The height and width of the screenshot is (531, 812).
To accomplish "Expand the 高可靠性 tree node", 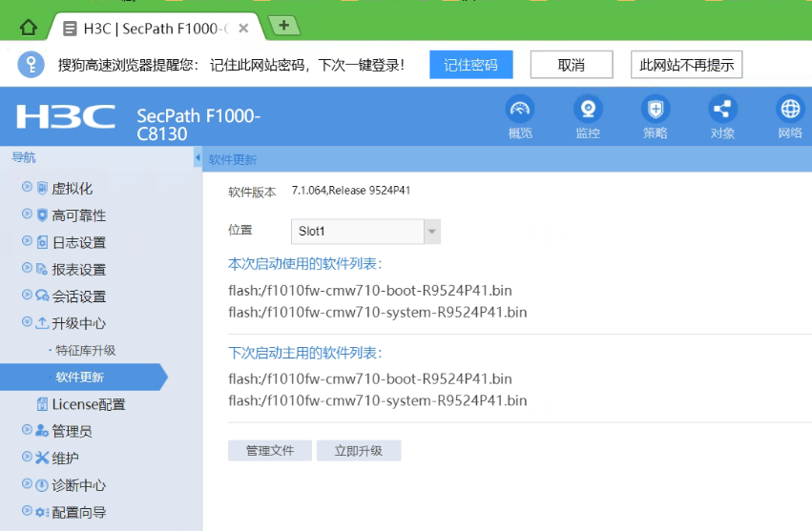I will click(27, 214).
